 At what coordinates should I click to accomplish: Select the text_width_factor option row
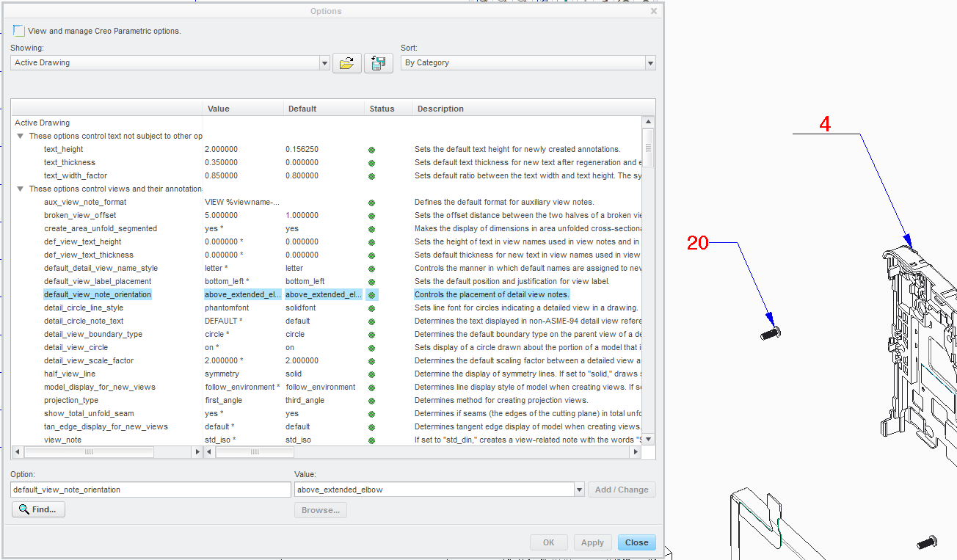pyautogui.click(x=76, y=176)
